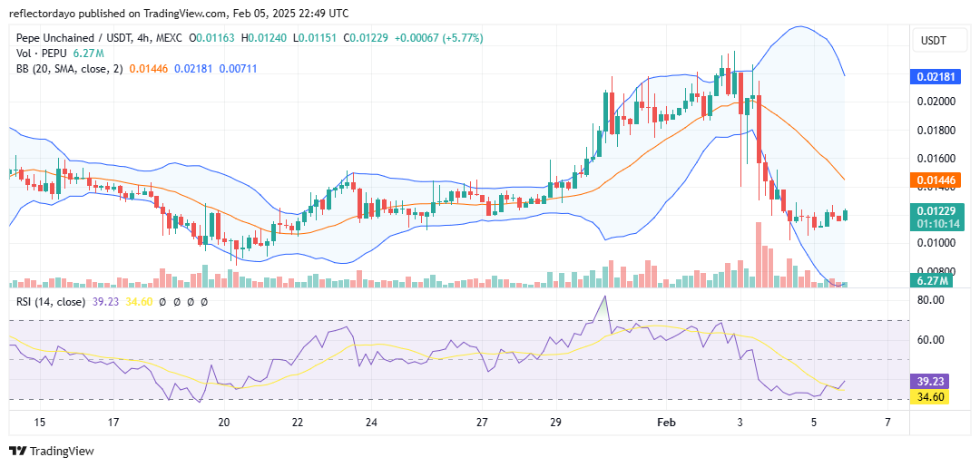Click the 15 date label on time axis
This screenshot has height=467, width=980.
click(39, 422)
